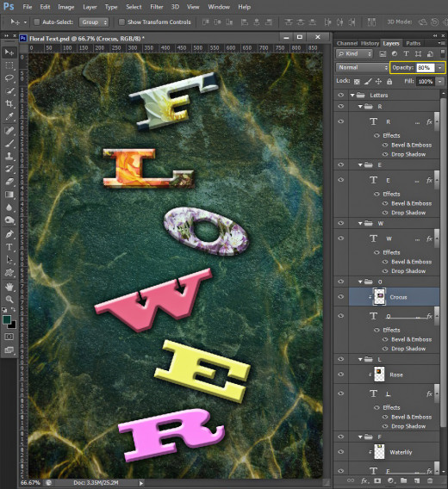Enable the Auto-Select checkbox
The height and width of the screenshot is (489, 448).
pyautogui.click(x=37, y=22)
